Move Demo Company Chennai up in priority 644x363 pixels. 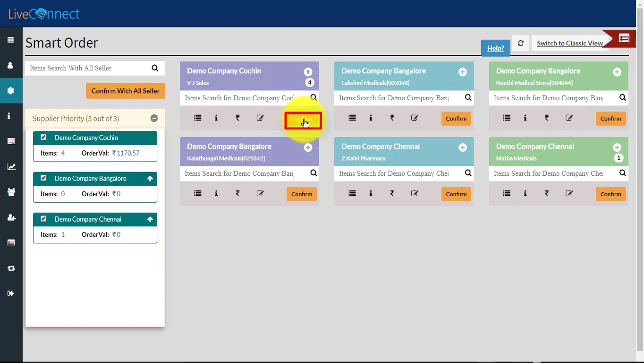click(150, 219)
